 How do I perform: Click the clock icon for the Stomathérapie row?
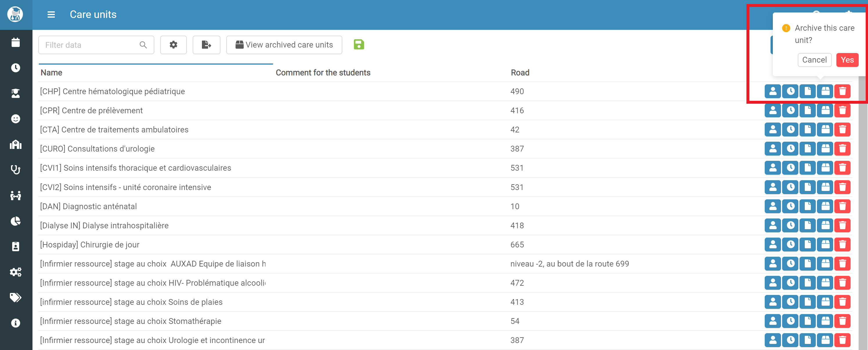pyautogui.click(x=790, y=321)
